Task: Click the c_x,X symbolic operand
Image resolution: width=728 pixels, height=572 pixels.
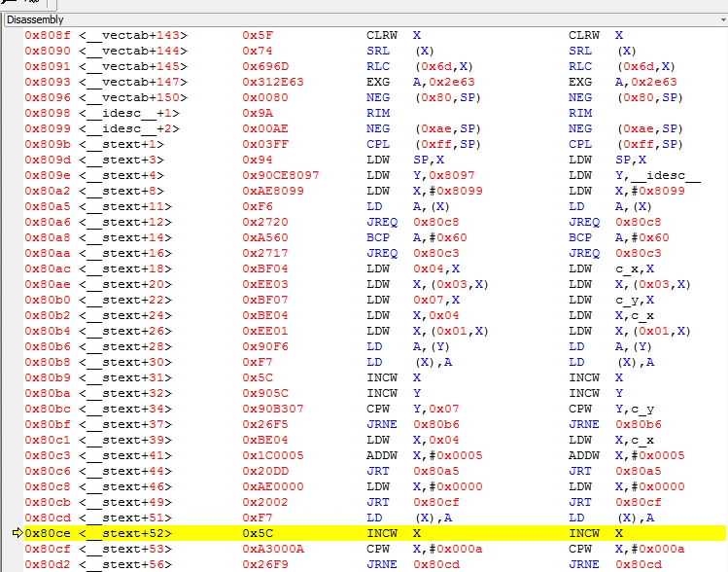Action: click(635, 268)
